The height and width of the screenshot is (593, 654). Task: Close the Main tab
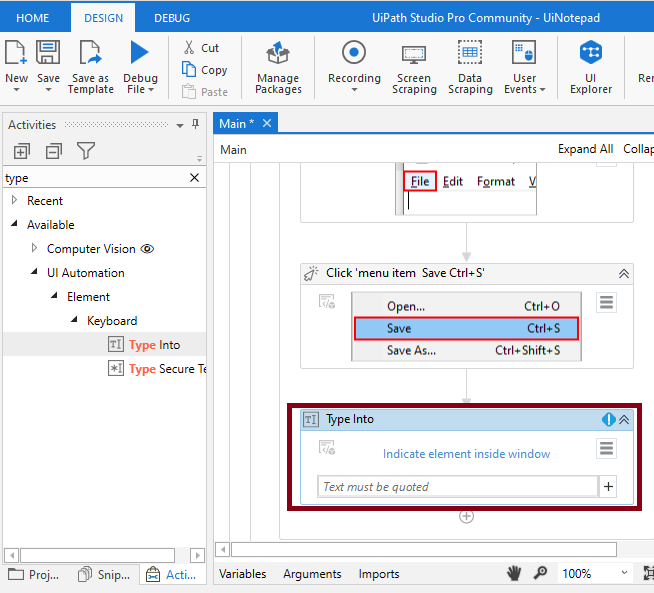point(267,123)
